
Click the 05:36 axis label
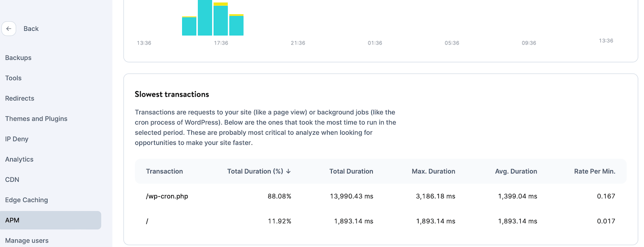click(452, 43)
